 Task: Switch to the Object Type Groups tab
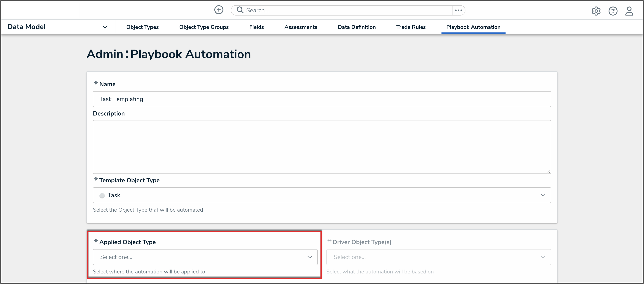tap(204, 27)
